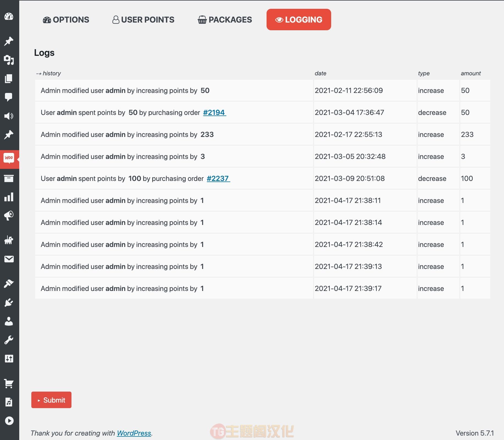
Task: Open order link #2194
Action: pos(214,112)
